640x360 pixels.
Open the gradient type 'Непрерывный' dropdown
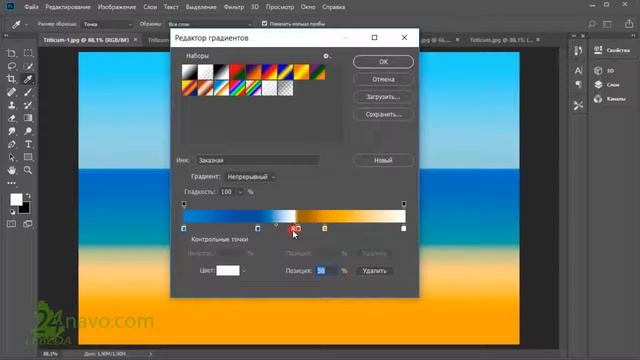click(x=251, y=177)
